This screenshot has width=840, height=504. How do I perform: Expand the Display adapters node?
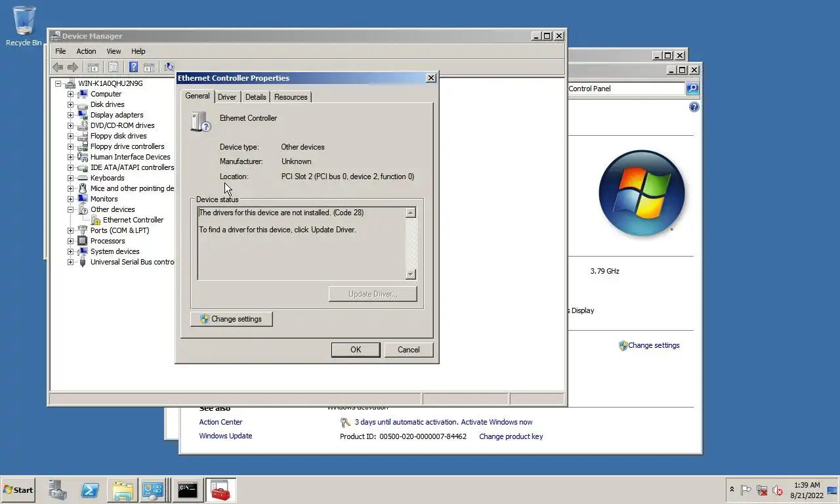click(70, 115)
